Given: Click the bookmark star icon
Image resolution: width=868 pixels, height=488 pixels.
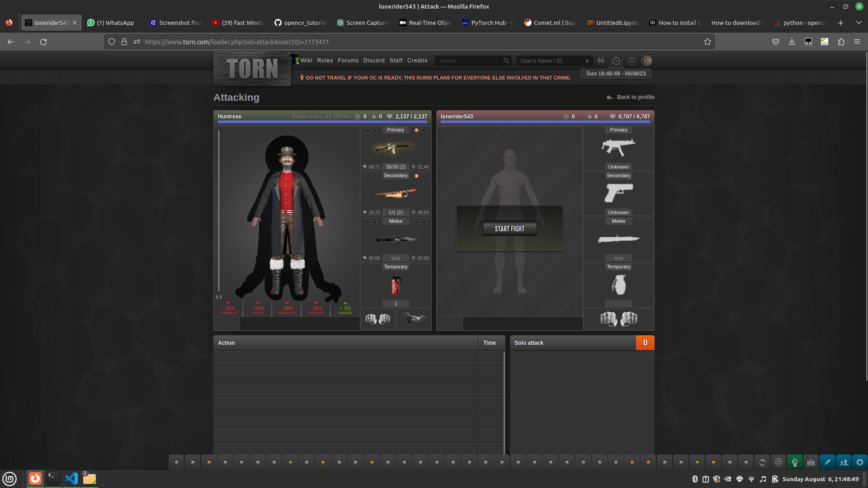Looking at the screenshot, I should coord(708,42).
